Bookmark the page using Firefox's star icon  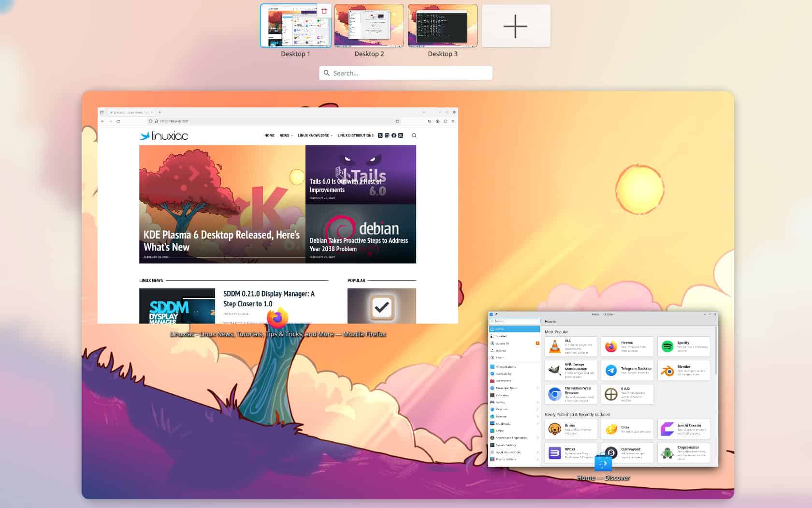[397, 120]
